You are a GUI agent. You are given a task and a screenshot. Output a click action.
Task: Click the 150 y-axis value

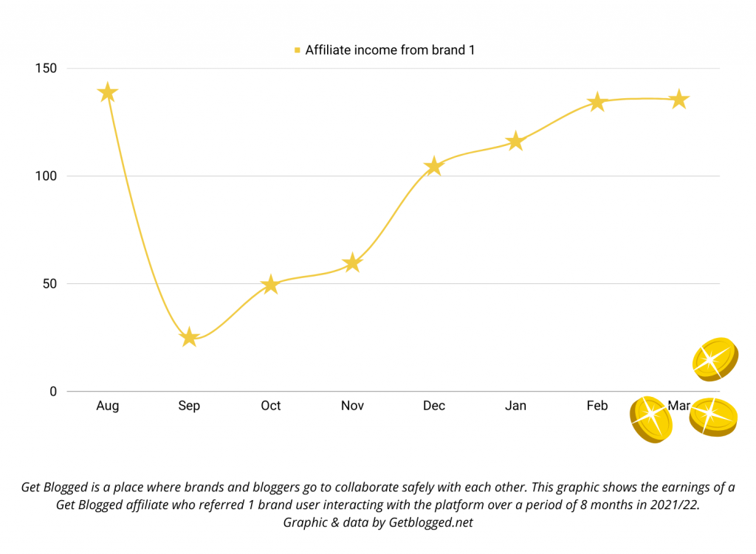click(47, 69)
